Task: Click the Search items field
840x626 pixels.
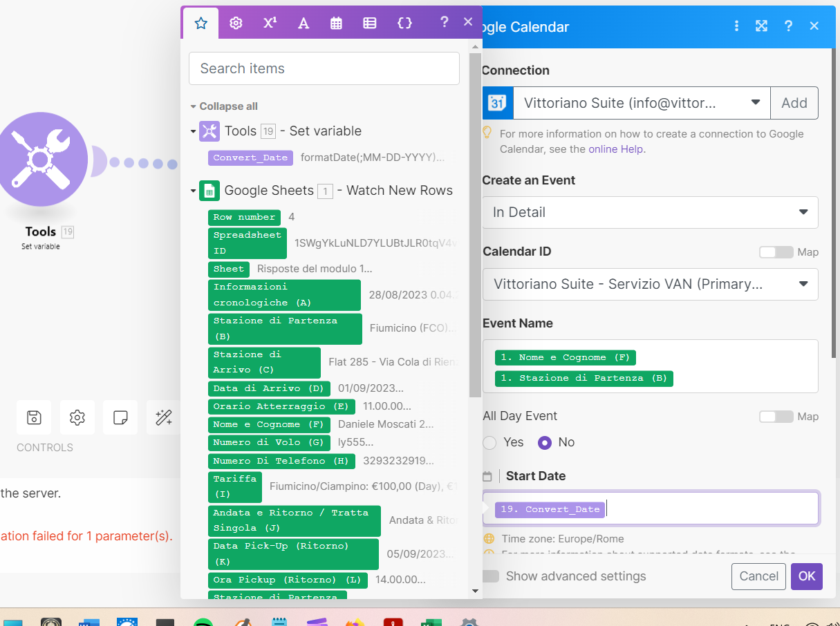Action: coord(324,68)
